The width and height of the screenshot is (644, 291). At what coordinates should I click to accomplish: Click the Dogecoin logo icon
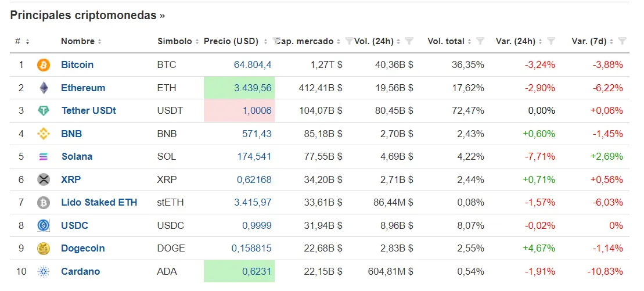tap(43, 248)
